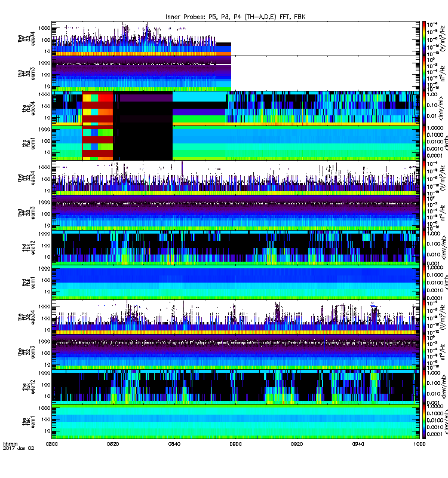The image size is (448, 478).
Task: Click inside the the fbk edc12 spectrogram panel
Action: [x=235, y=387]
